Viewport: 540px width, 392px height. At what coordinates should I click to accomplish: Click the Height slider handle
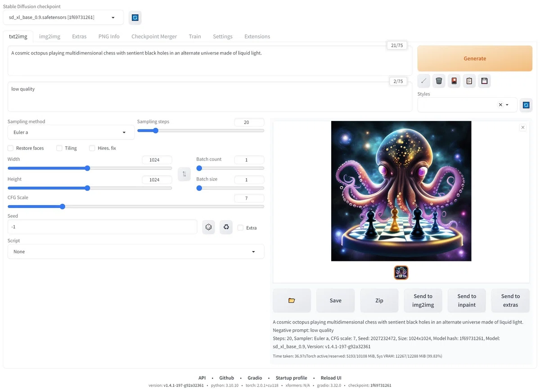pos(87,188)
